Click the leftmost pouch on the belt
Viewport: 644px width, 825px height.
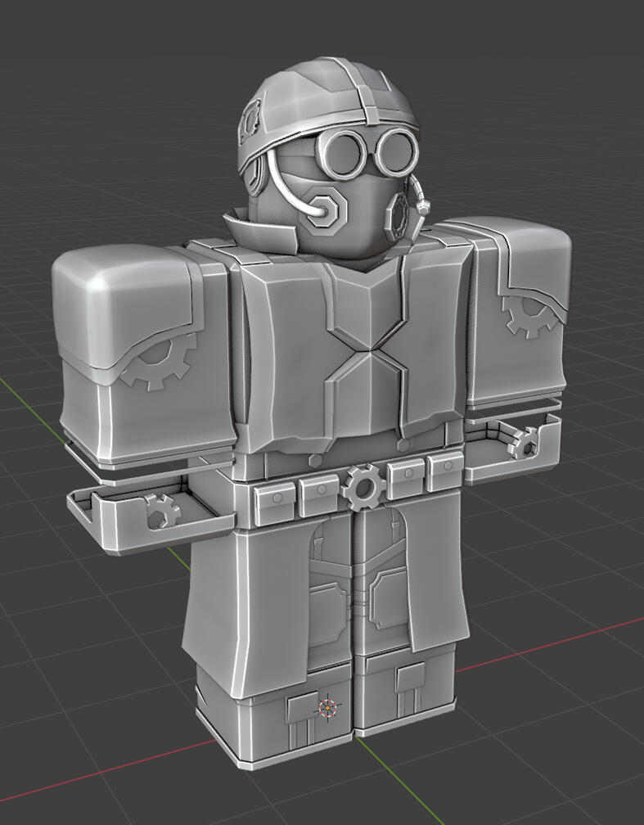pyautogui.click(x=274, y=495)
